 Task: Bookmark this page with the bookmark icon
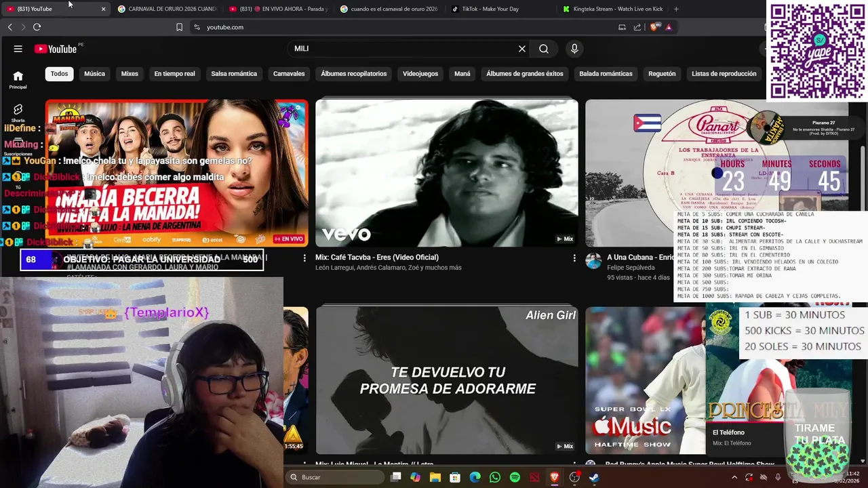pos(179,27)
